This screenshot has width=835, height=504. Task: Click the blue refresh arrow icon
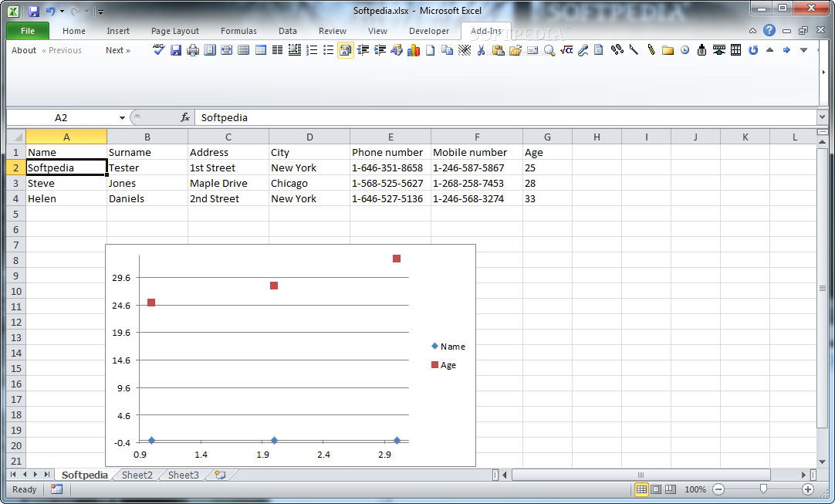click(753, 50)
